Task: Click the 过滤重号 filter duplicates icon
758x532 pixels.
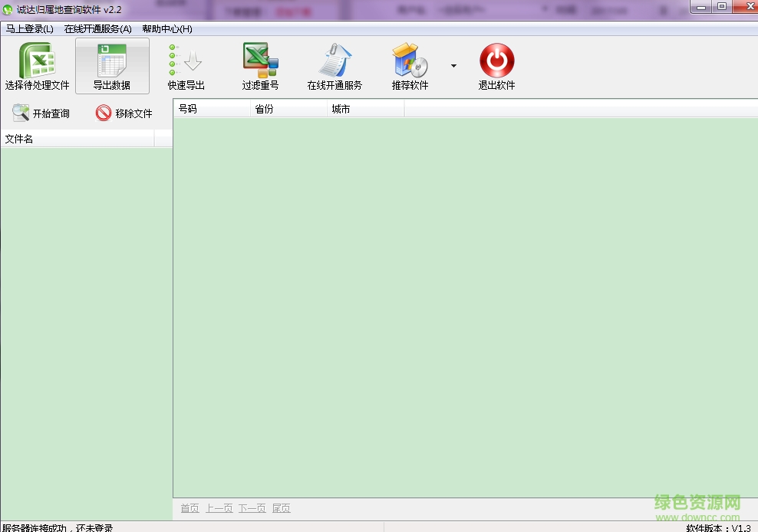Action: click(260, 61)
